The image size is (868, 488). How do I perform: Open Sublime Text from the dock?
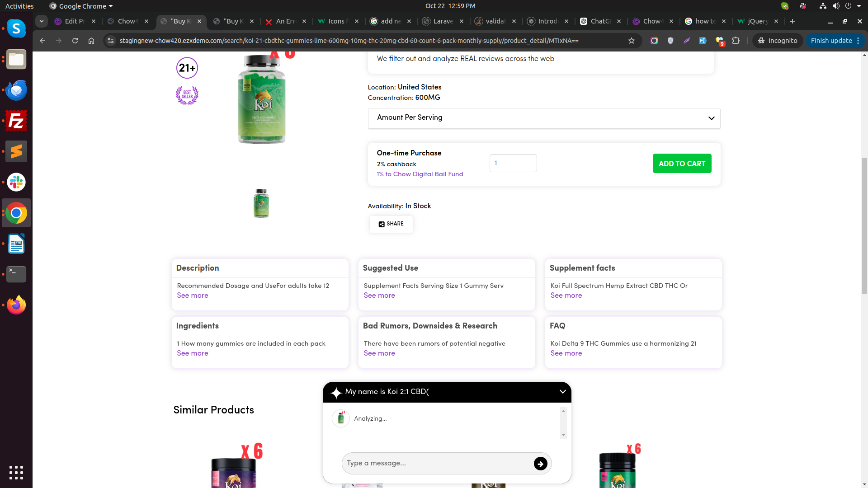pyautogui.click(x=16, y=152)
